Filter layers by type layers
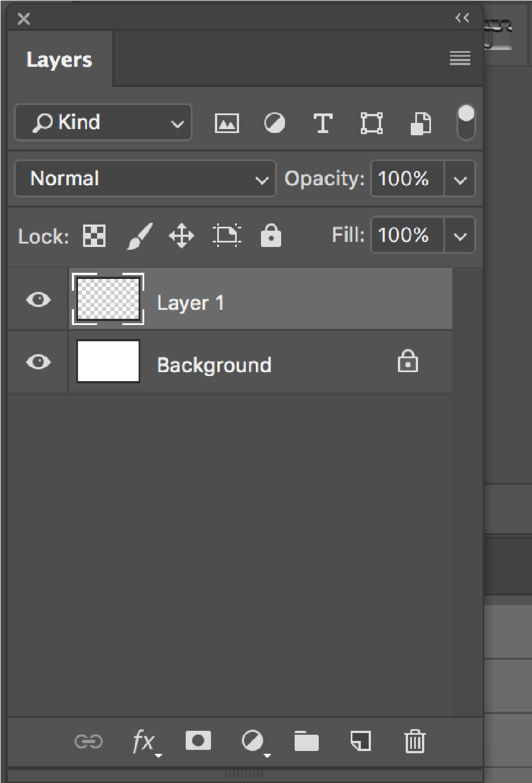532x783 pixels. 323,123
